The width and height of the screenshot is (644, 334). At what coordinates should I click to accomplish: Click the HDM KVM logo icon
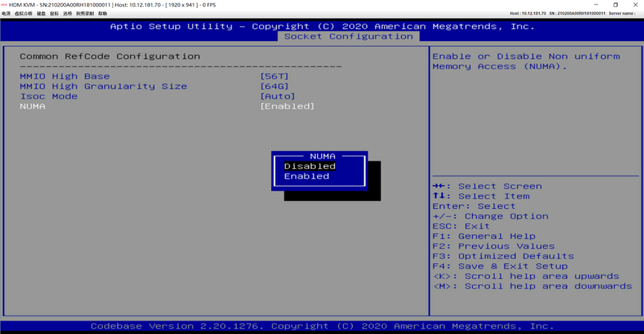[4, 4]
